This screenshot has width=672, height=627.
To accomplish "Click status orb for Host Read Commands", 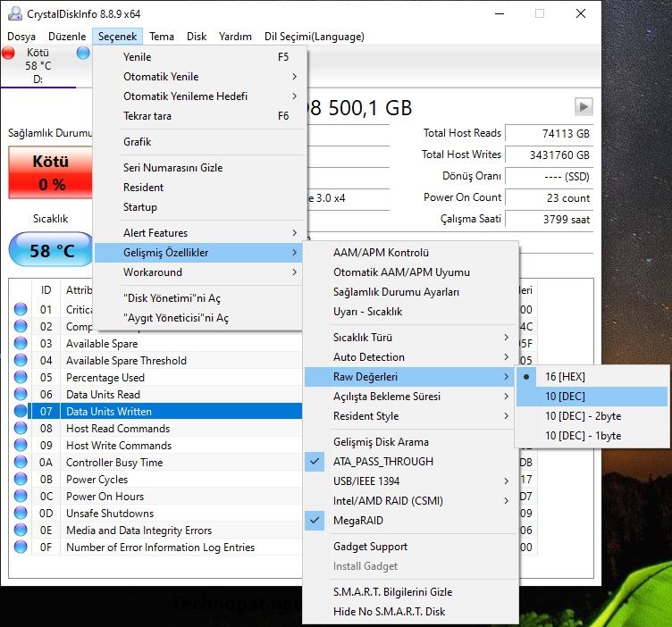I will (21, 429).
